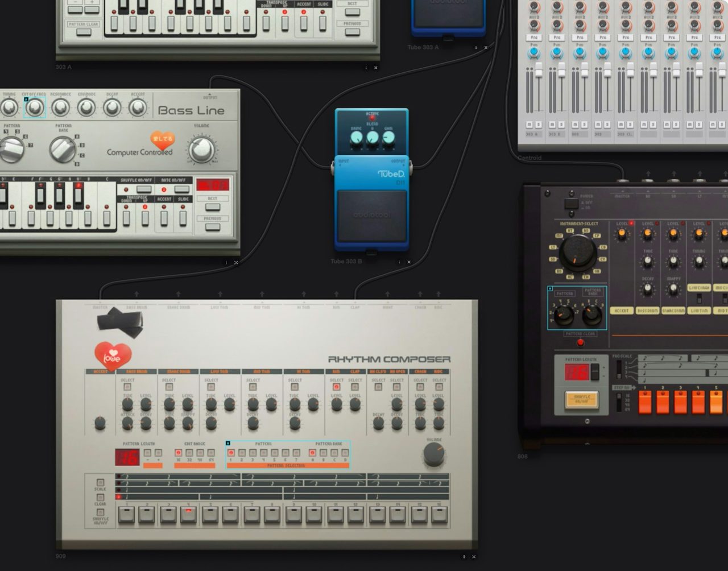Click the info icon below the 909
Screen dimensions: 728x571
[x=464, y=557]
